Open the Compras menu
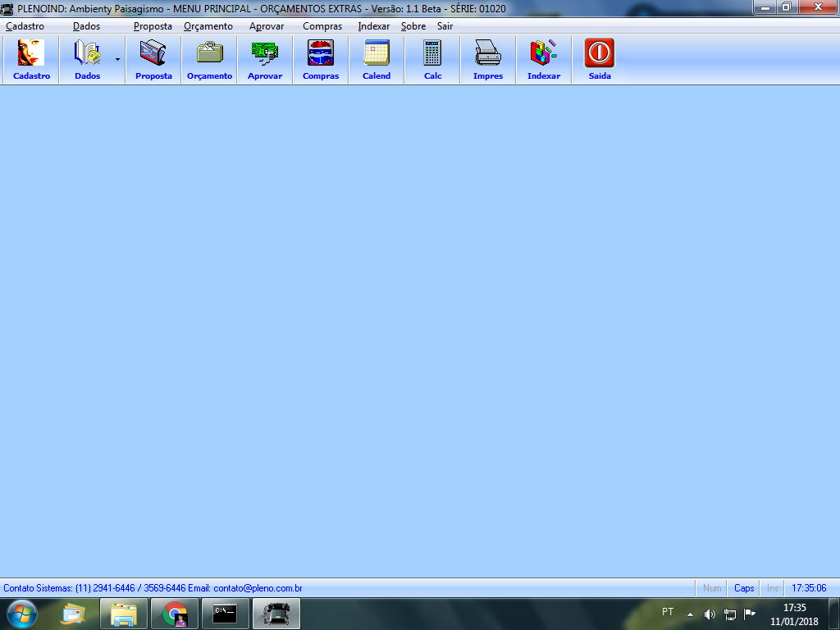840x630 pixels. pos(322,26)
